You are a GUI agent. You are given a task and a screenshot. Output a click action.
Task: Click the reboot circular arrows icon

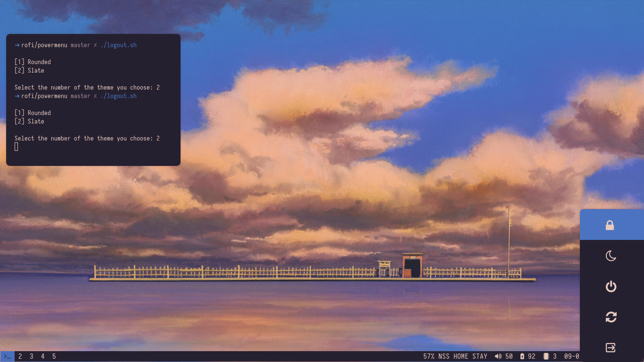coord(611,317)
